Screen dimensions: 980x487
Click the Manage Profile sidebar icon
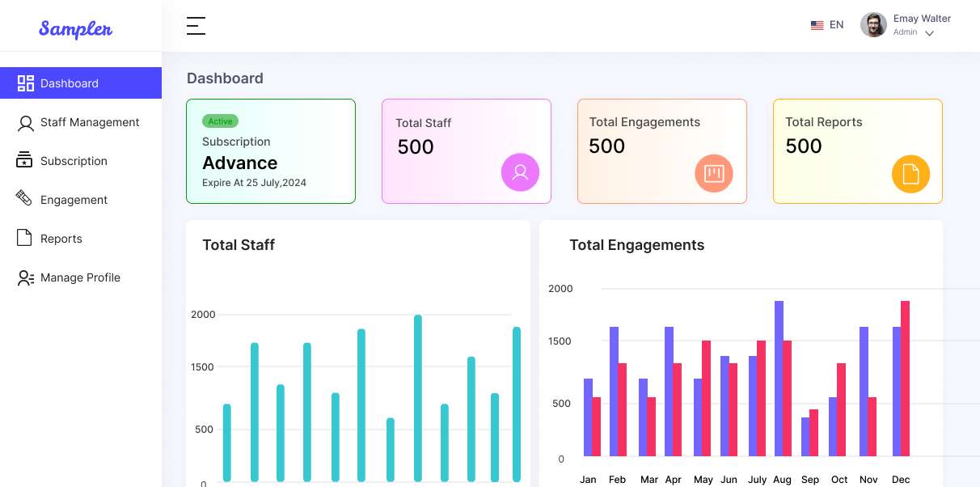(x=26, y=277)
